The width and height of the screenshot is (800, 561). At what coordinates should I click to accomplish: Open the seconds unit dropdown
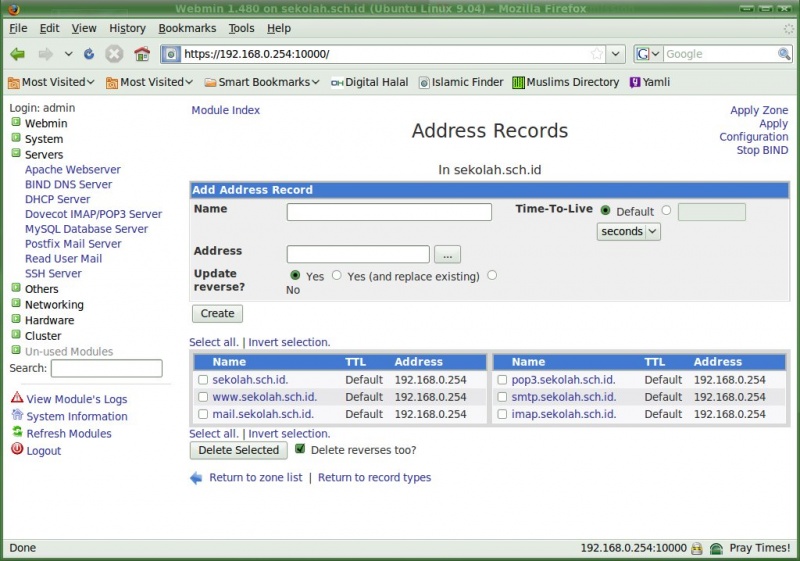tap(629, 231)
